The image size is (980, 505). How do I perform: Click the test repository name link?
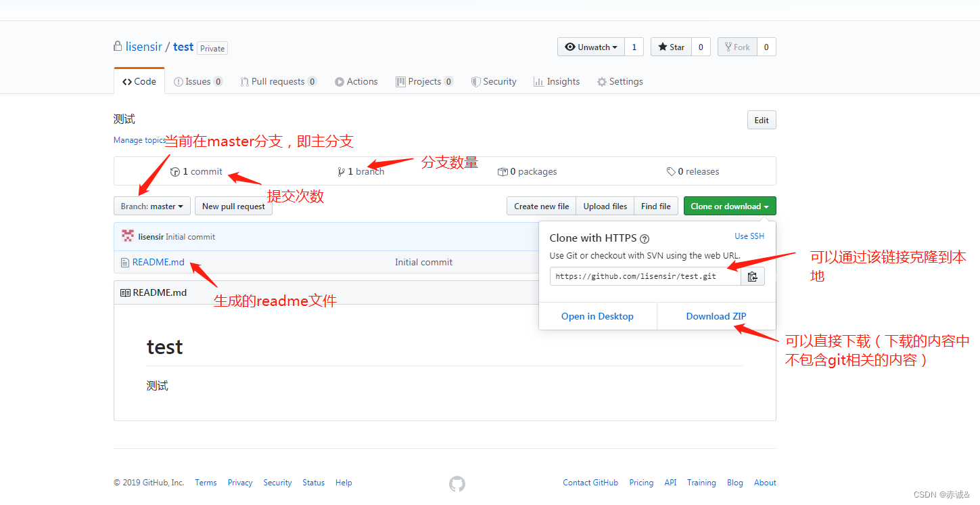click(x=183, y=47)
